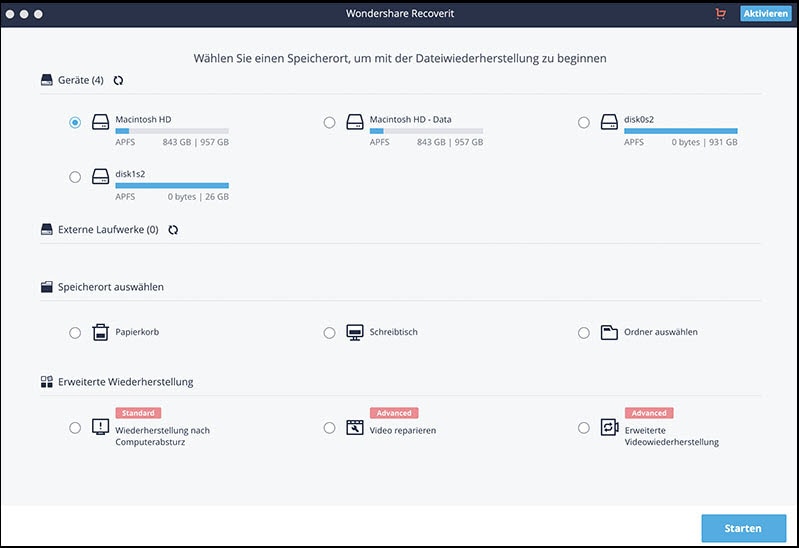Click the Macintosh HD - Data usage bar

[426, 131]
